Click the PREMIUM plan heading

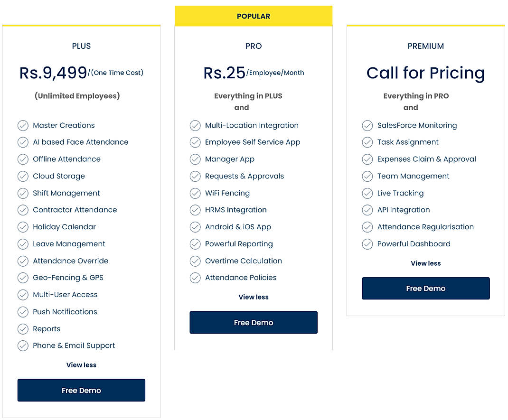425,46
